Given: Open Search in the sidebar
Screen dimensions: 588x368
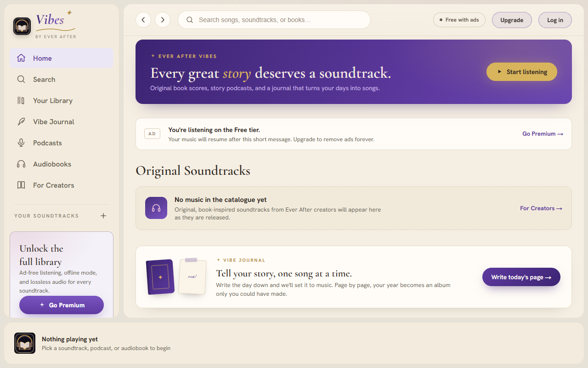Looking at the screenshot, I should point(62,79).
